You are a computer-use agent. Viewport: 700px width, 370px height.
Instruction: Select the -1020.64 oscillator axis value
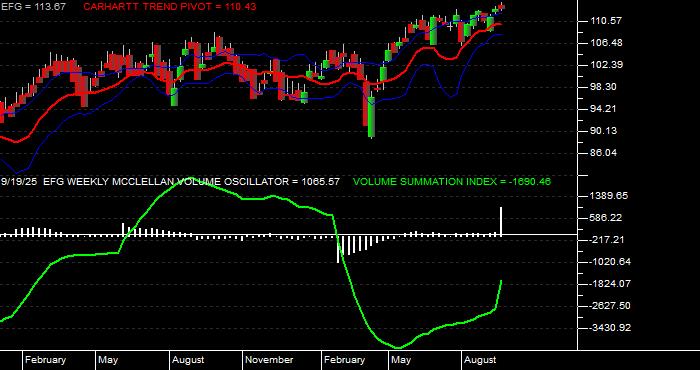coord(610,262)
